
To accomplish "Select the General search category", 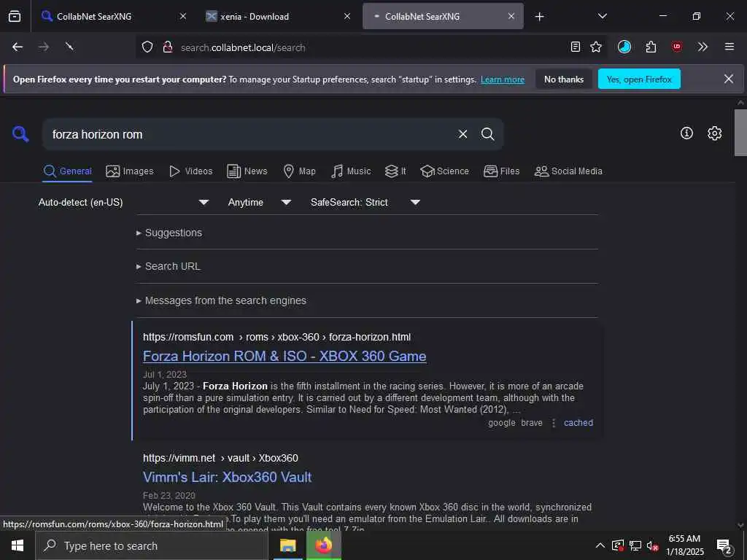I will (67, 171).
